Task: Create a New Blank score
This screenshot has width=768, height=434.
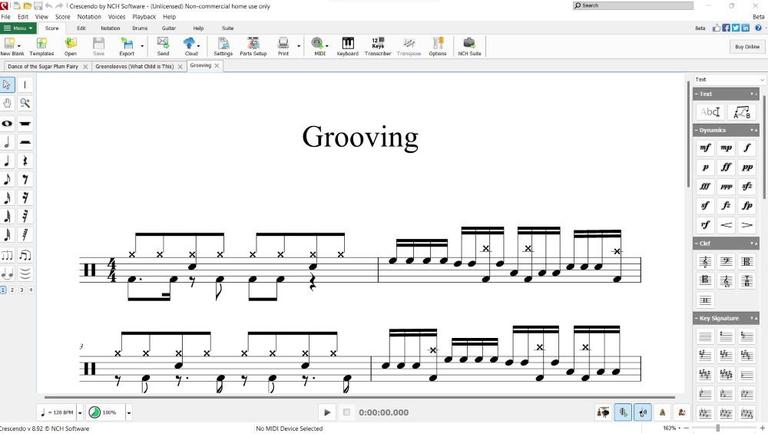Action: coord(12,47)
